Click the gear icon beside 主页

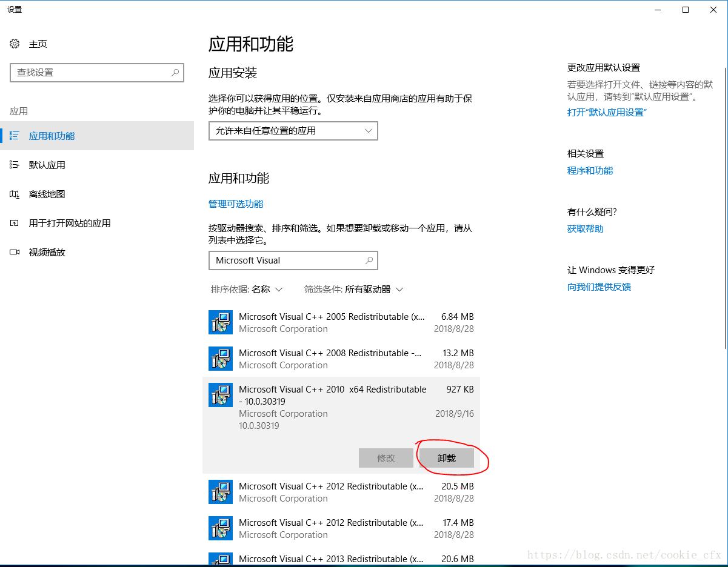[15, 44]
